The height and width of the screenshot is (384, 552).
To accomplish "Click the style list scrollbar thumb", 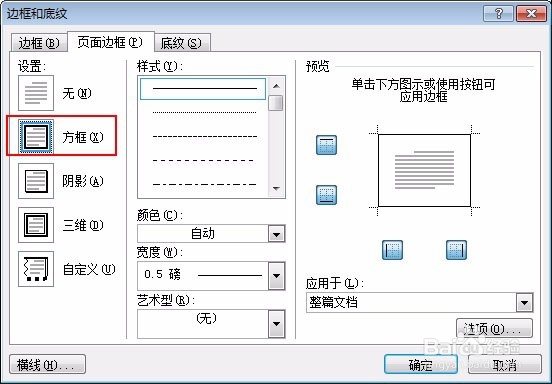I will [x=276, y=103].
